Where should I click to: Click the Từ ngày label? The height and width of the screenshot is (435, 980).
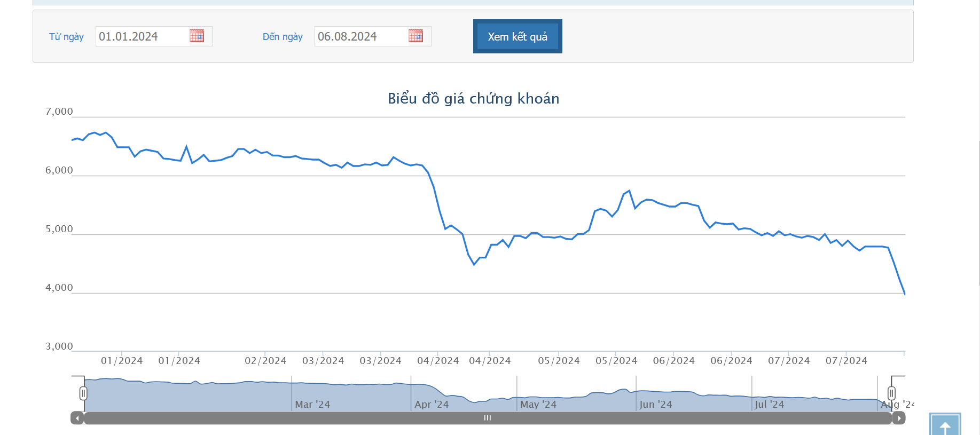pyautogui.click(x=66, y=37)
